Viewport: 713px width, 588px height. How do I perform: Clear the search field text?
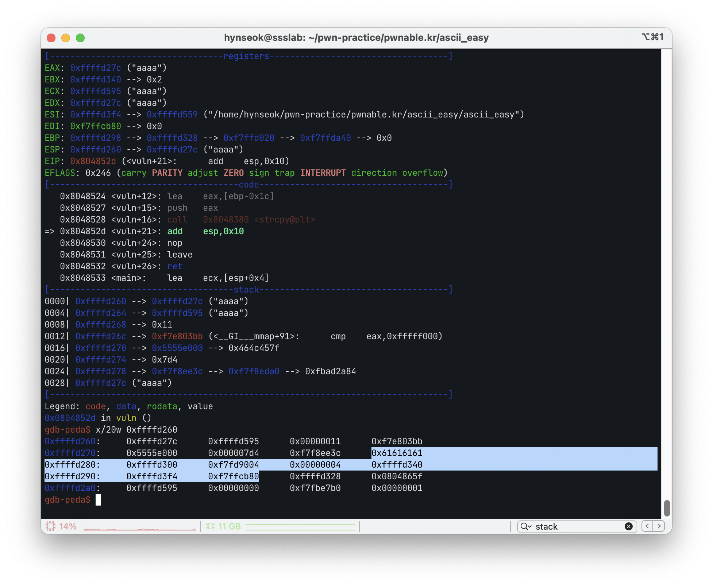click(x=628, y=526)
